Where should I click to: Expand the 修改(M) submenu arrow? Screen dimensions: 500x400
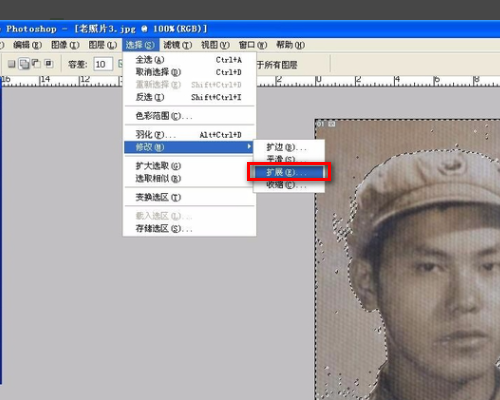pos(249,147)
